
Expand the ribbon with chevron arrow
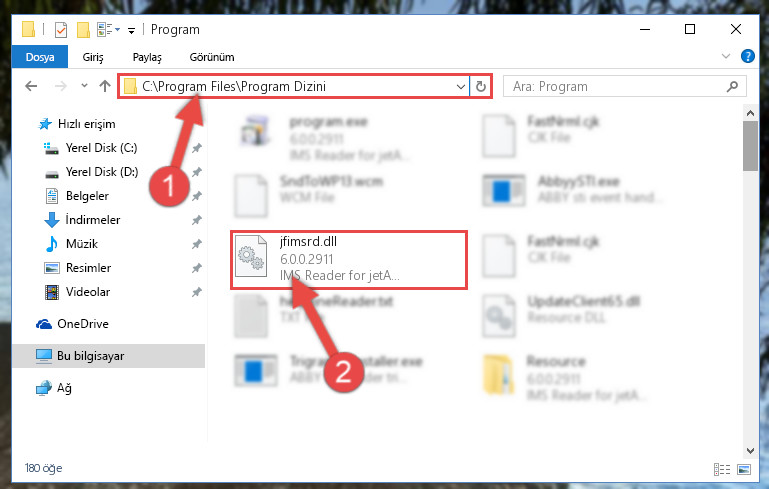[726, 56]
